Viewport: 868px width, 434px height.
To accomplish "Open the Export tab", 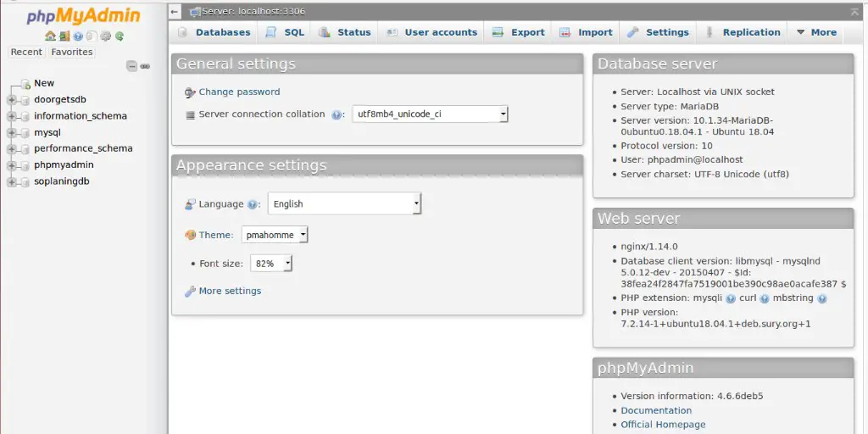I will point(519,32).
